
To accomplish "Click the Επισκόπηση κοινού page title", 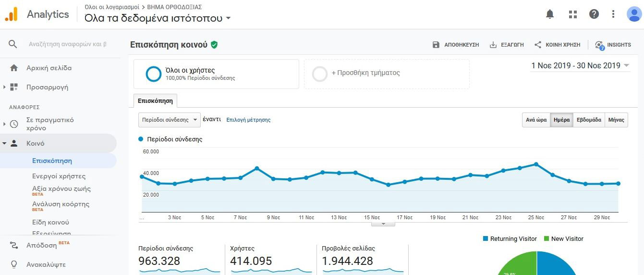I will [169, 45].
